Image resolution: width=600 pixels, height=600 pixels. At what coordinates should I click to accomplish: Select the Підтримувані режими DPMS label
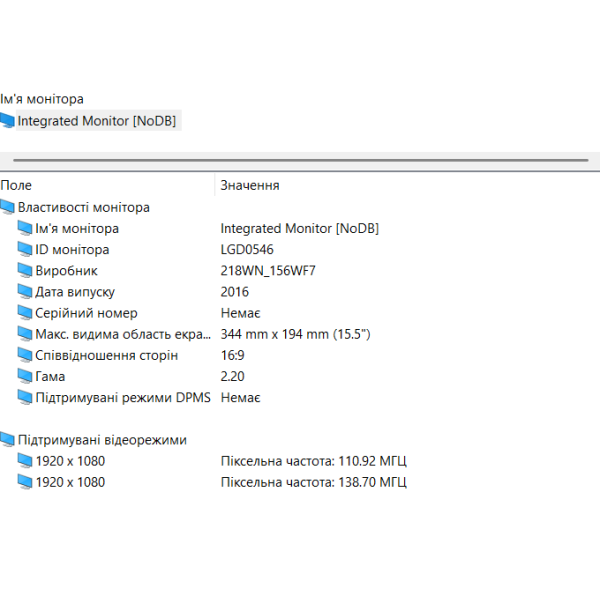point(123,397)
